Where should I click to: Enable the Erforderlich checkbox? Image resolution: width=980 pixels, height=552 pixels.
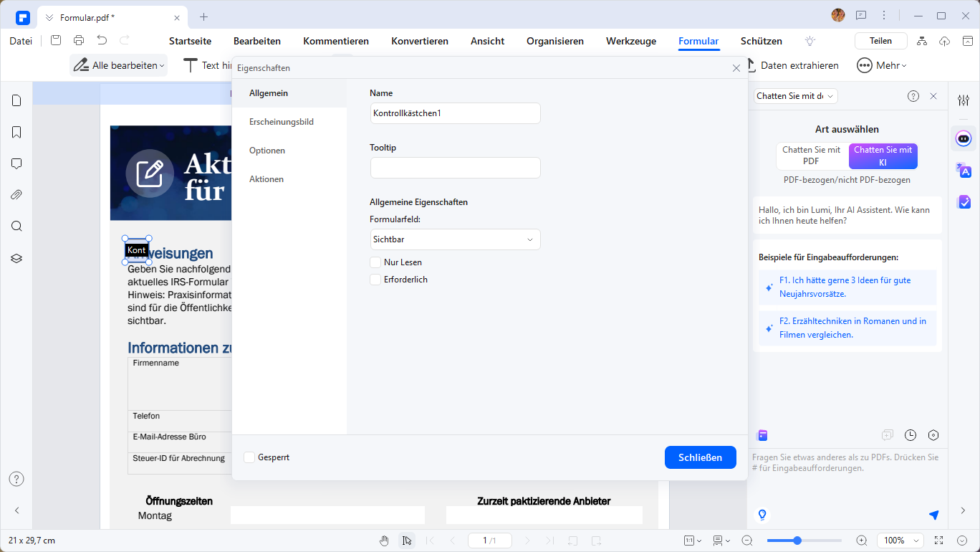click(x=375, y=280)
